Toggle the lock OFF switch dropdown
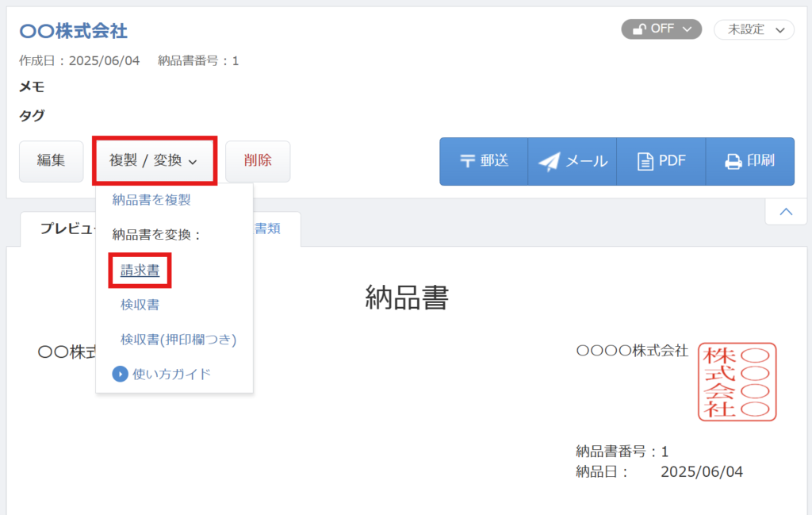Viewport: 812px width, 515px height. pyautogui.click(x=661, y=29)
